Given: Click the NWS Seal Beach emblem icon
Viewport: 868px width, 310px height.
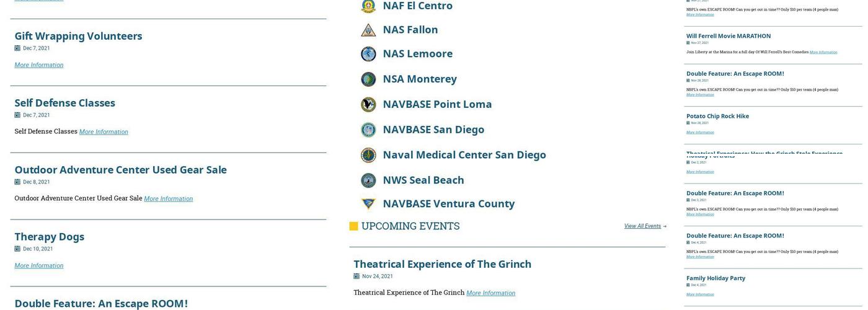Looking at the screenshot, I should (368, 180).
